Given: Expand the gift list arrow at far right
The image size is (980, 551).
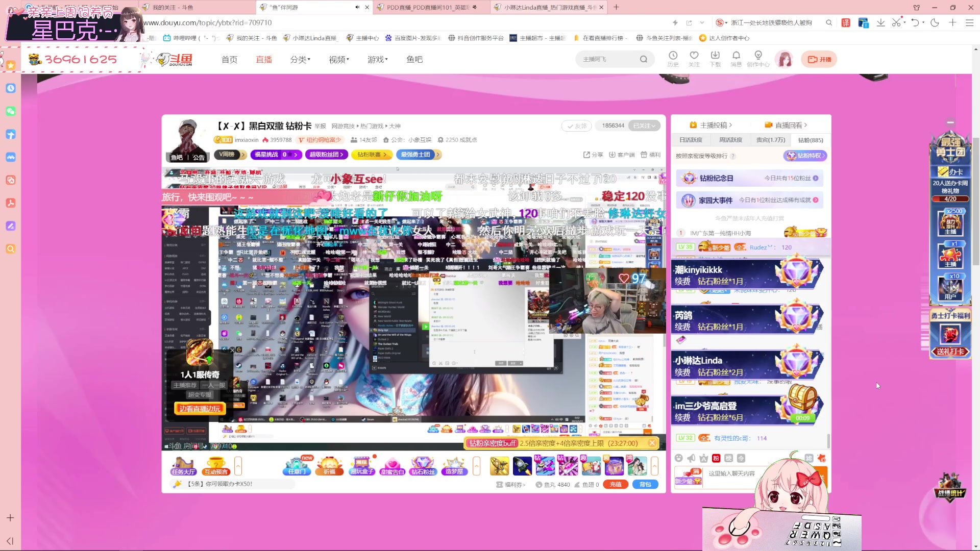Looking at the screenshot, I should click(x=655, y=466).
